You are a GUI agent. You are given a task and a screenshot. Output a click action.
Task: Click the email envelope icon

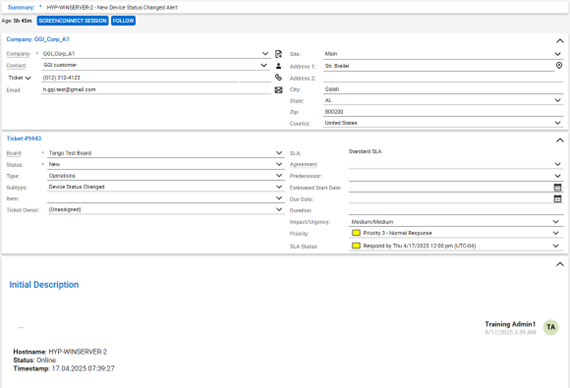click(278, 90)
